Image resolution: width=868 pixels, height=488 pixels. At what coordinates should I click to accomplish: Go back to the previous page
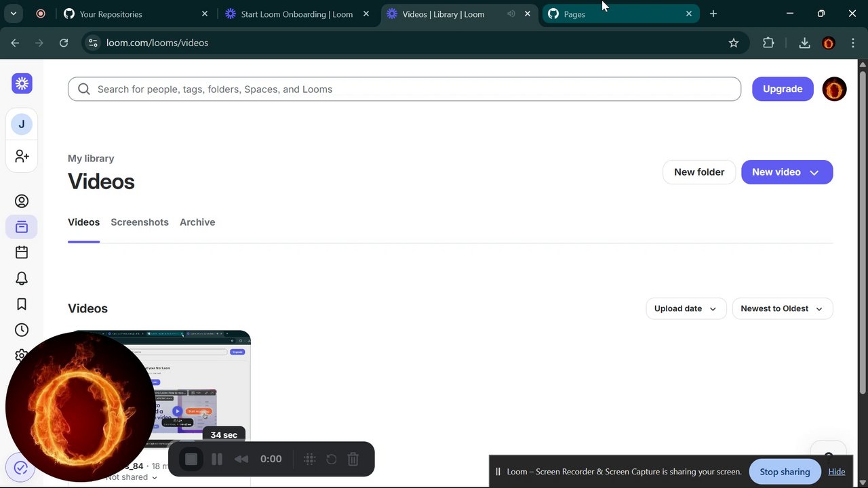(x=15, y=43)
